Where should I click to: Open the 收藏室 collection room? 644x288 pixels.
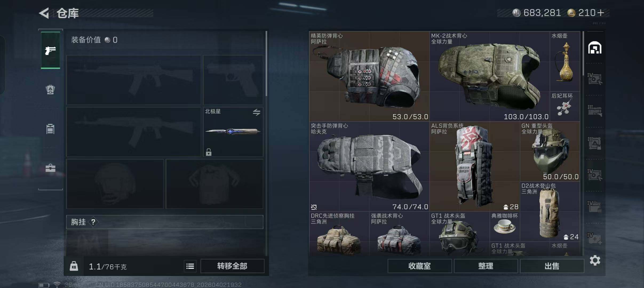point(419,266)
